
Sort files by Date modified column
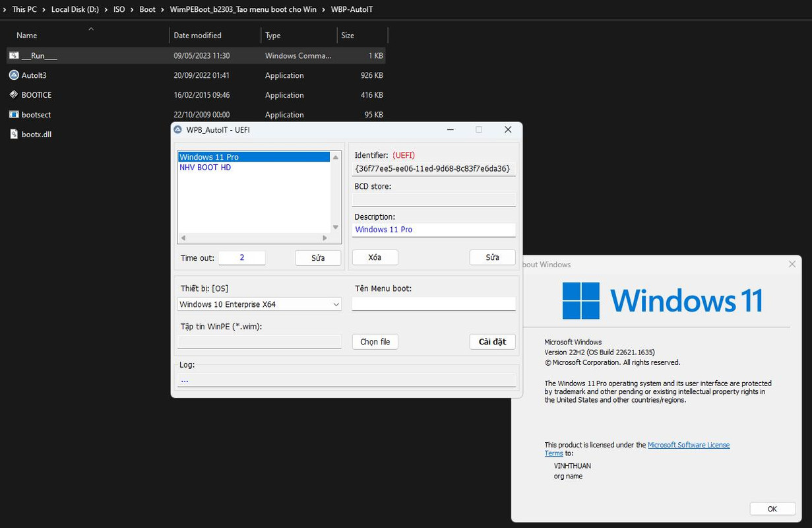coord(197,35)
